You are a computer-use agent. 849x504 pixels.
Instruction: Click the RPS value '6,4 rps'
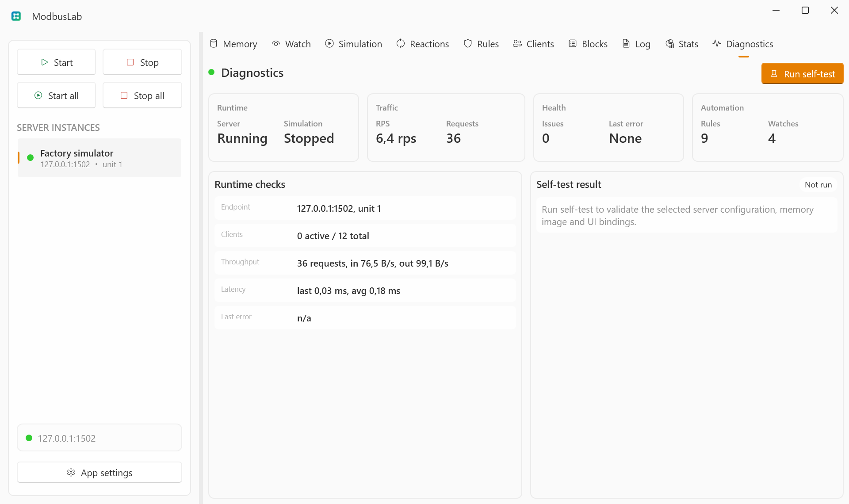point(396,138)
